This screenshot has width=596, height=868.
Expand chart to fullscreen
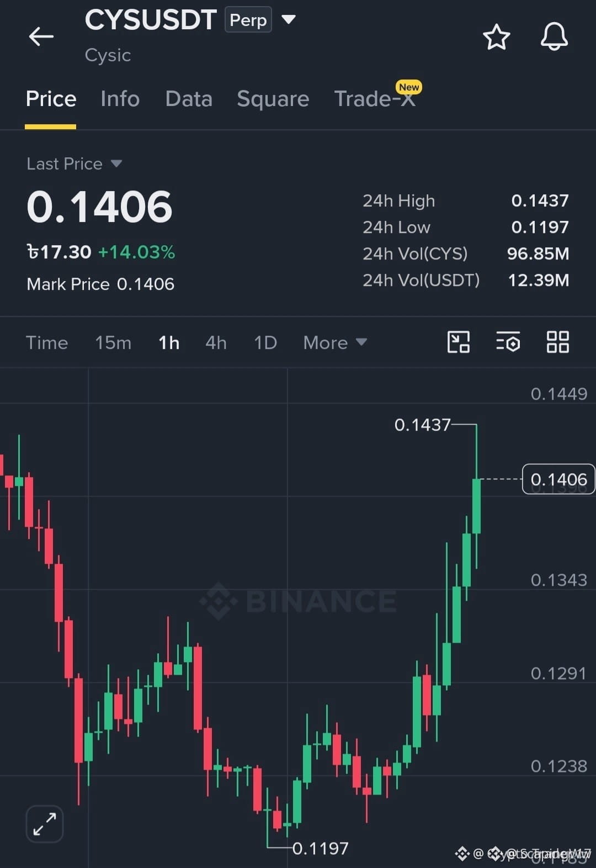pos(45,824)
